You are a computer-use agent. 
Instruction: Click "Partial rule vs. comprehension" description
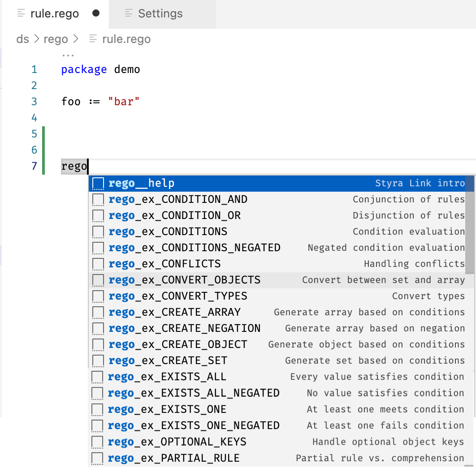(380, 458)
